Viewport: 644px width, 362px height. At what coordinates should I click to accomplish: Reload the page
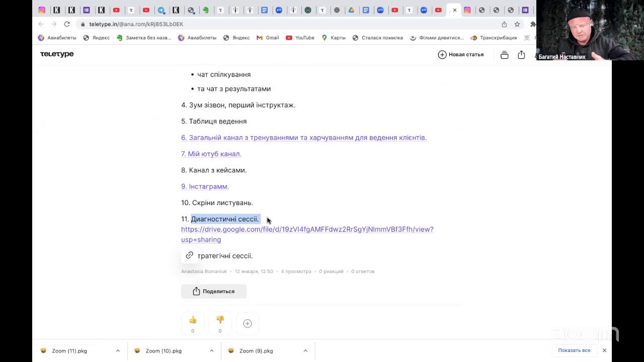pyautogui.click(x=67, y=24)
